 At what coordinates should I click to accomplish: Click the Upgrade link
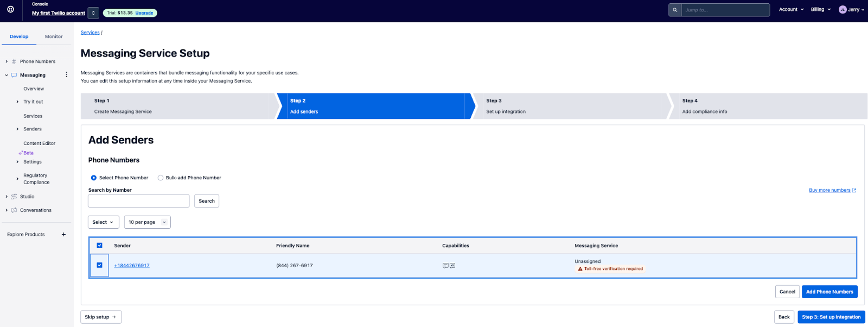point(144,13)
